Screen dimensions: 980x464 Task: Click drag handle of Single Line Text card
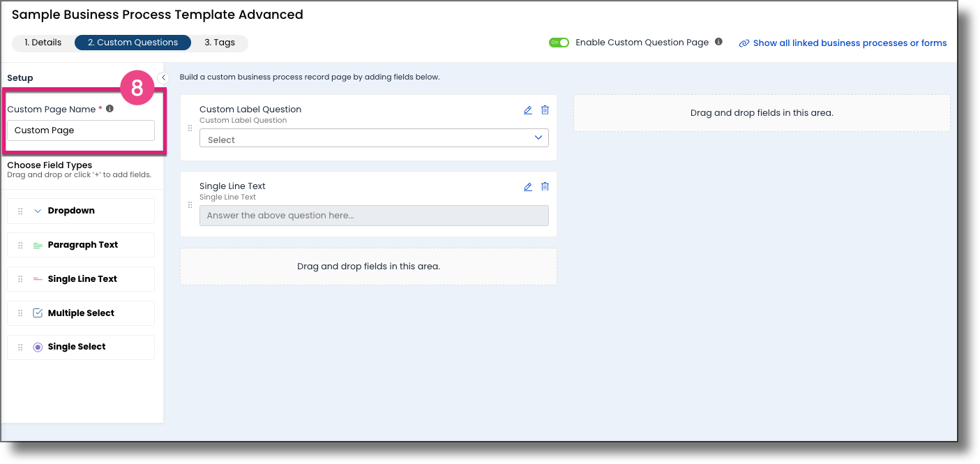(x=190, y=205)
